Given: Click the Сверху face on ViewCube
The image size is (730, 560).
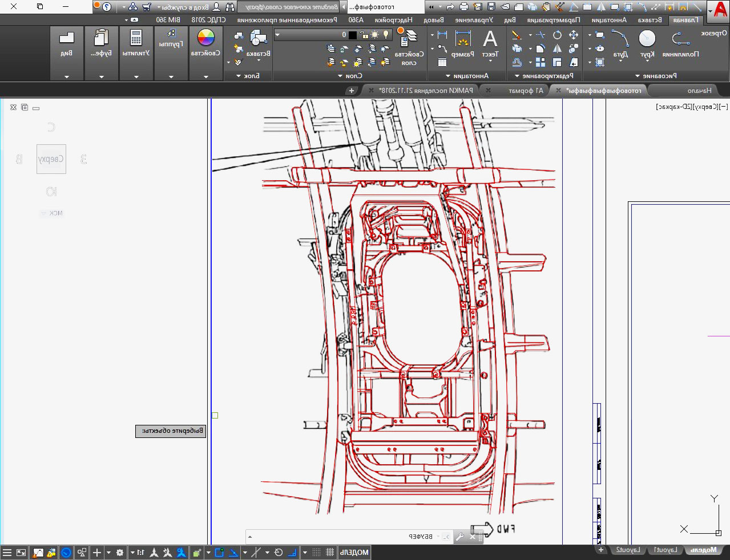Looking at the screenshot, I should click(x=51, y=159).
